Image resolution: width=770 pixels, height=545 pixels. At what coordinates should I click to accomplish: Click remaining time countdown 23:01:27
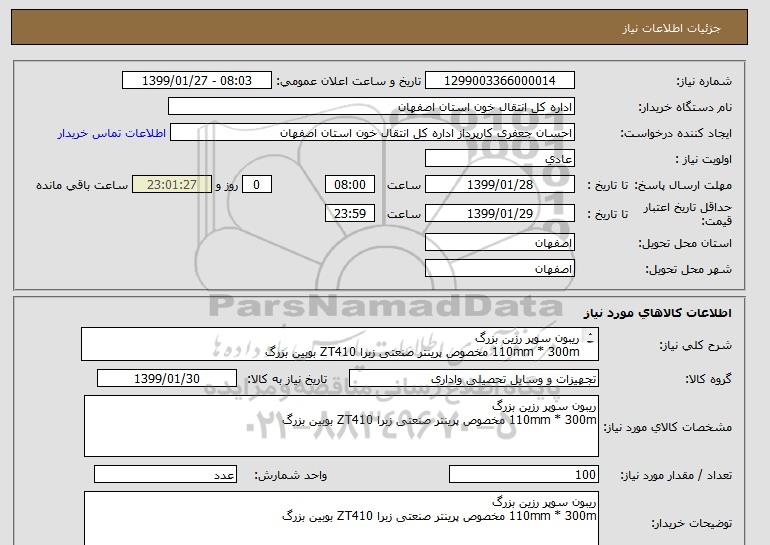(x=172, y=185)
